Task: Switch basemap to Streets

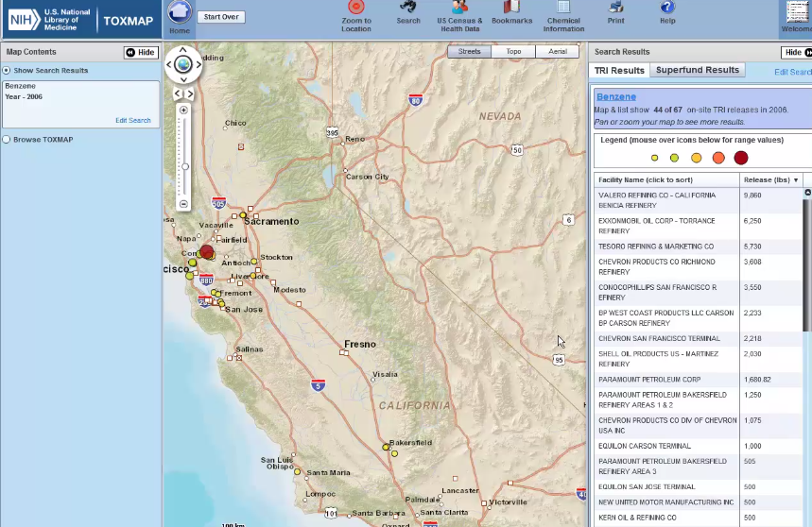Action: (469, 51)
